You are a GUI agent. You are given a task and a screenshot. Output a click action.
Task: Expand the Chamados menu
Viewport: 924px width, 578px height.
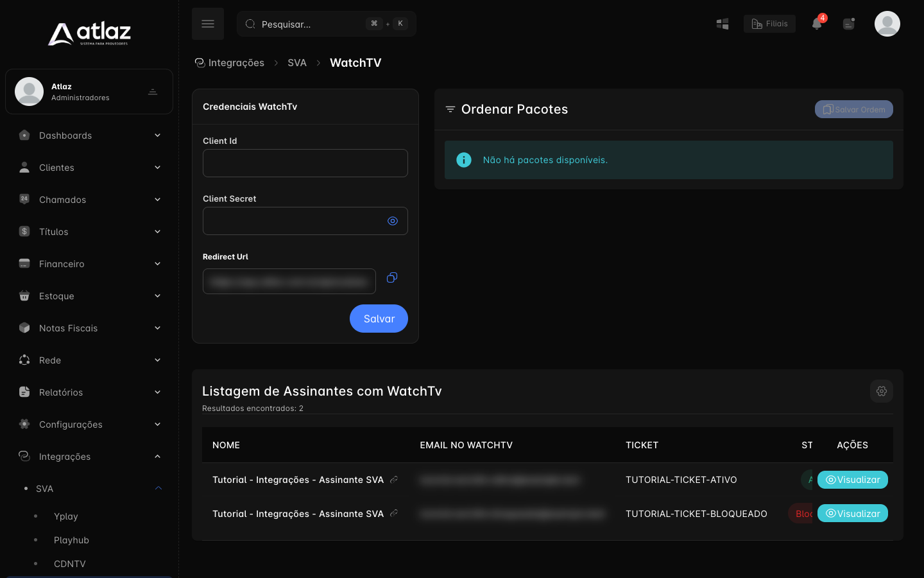(89, 200)
